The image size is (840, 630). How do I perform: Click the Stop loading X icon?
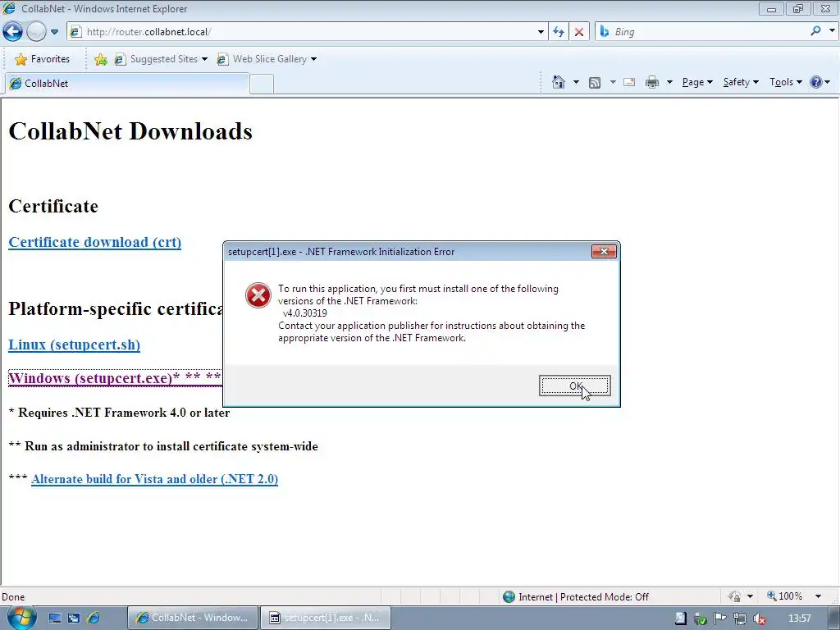(578, 32)
